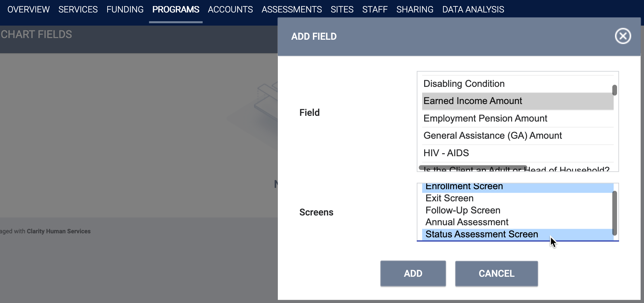Open the Overview tab
The image size is (644, 303).
pyautogui.click(x=29, y=9)
